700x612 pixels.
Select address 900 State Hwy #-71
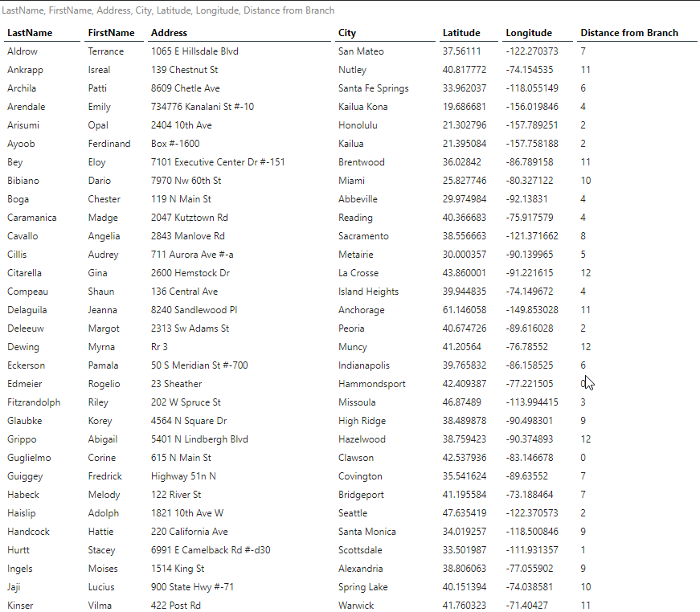pos(192,587)
